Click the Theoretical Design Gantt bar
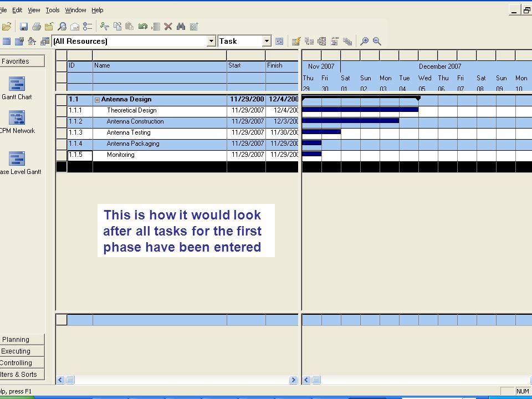 tap(360, 109)
